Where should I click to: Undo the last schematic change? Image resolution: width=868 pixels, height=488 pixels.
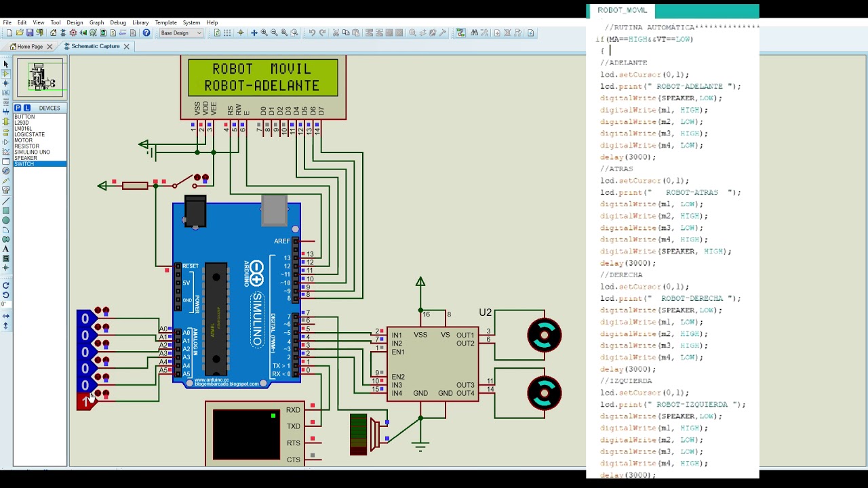pos(312,33)
